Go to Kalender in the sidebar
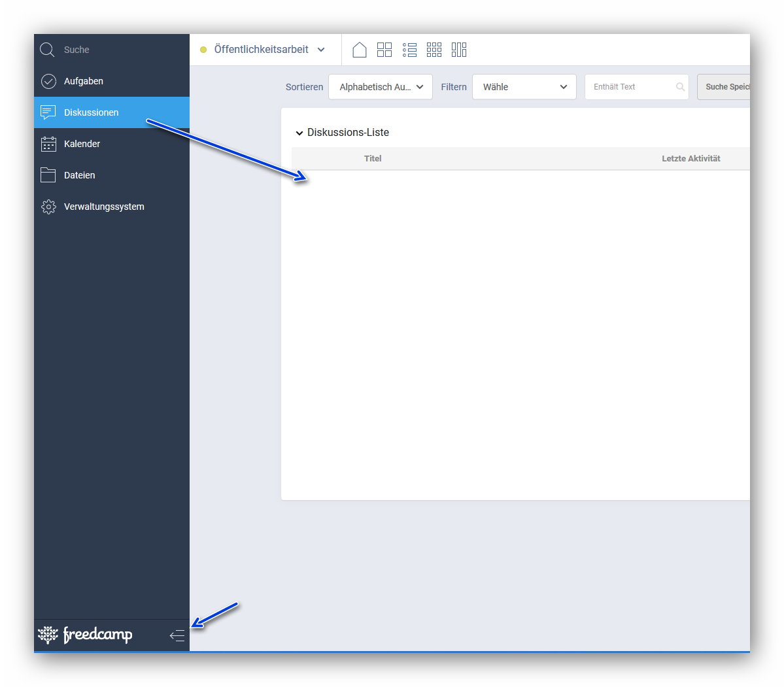Screen dimensions: 784x687 point(82,144)
